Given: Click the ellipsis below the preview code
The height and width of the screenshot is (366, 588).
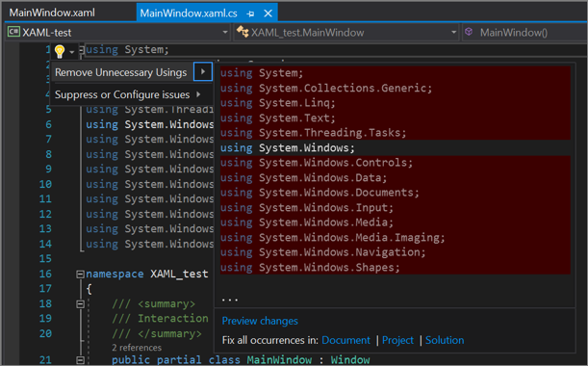Looking at the screenshot, I should 229,300.
